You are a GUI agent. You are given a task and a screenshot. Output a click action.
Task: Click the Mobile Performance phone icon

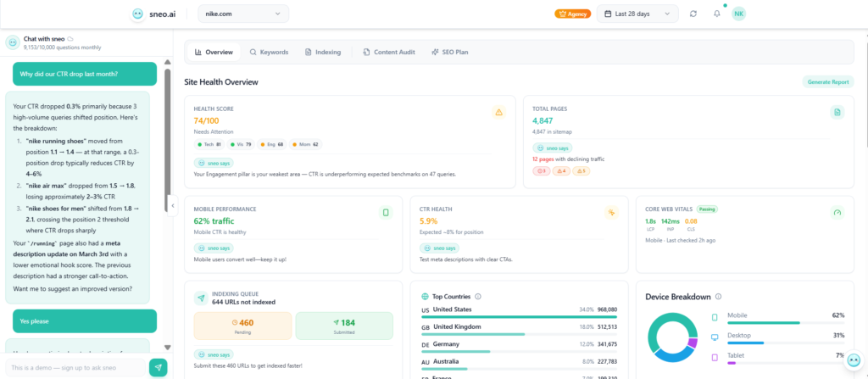(386, 212)
